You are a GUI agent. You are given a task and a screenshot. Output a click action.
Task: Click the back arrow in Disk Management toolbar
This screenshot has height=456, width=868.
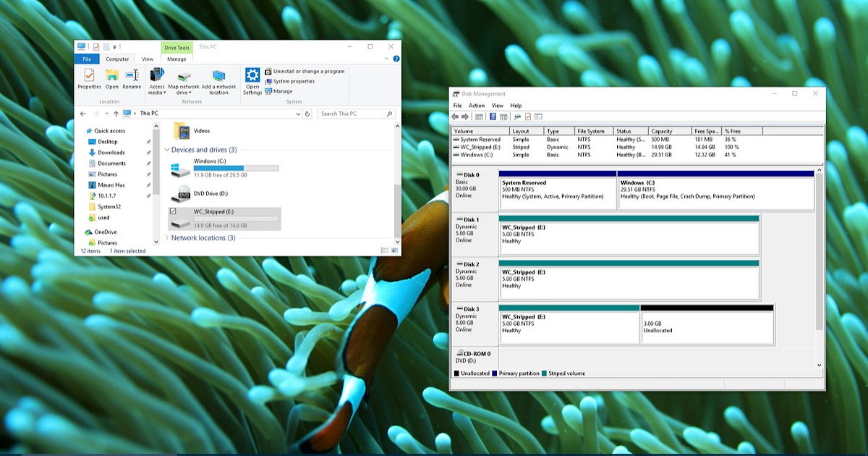pos(454,117)
